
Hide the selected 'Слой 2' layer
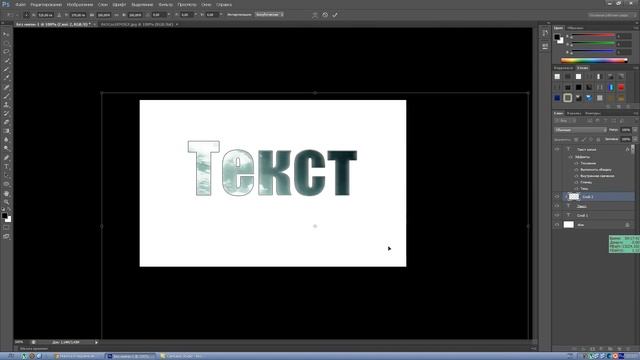tap(557, 197)
